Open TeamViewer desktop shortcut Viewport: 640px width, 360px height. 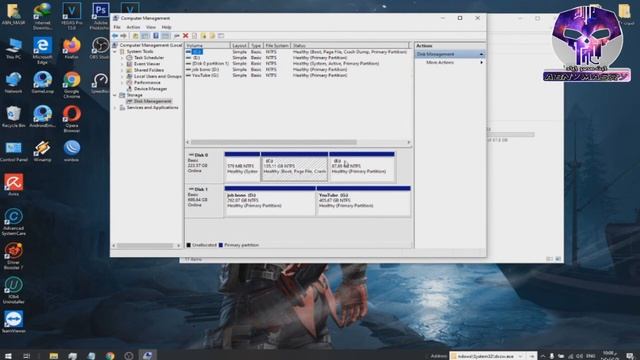point(13,322)
